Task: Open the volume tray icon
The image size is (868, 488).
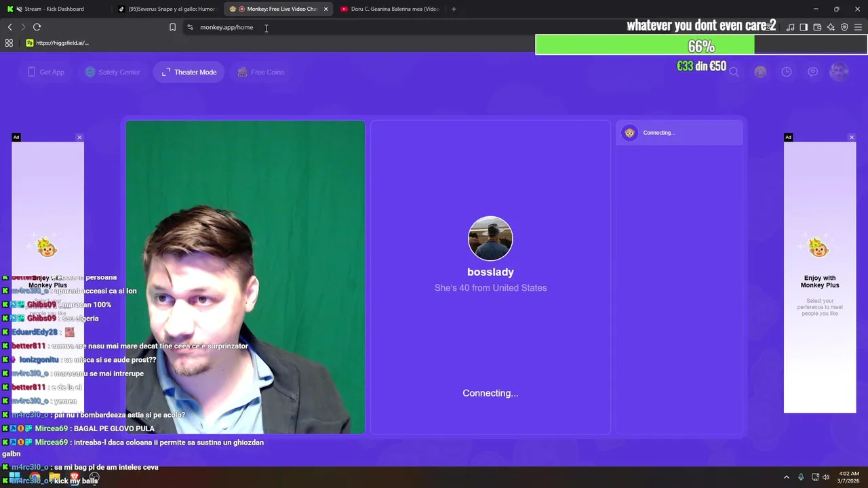Action: [x=826, y=477]
